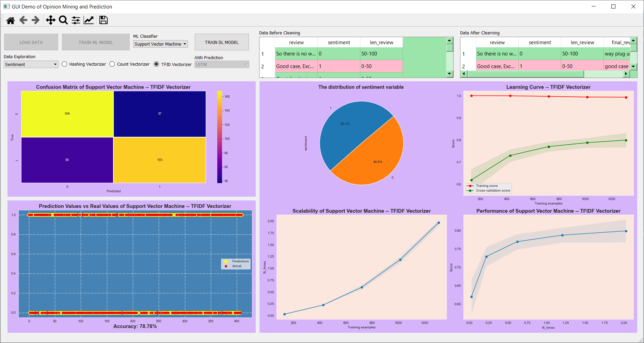Go back to previous view arrow

(x=23, y=20)
